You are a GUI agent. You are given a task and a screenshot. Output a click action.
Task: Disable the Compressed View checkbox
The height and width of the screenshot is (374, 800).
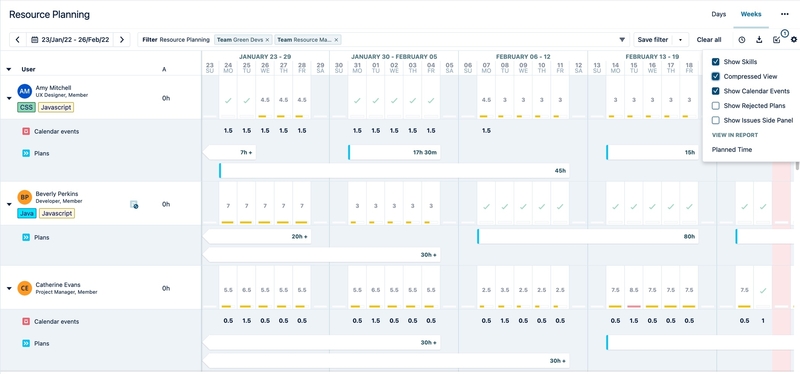(716, 77)
